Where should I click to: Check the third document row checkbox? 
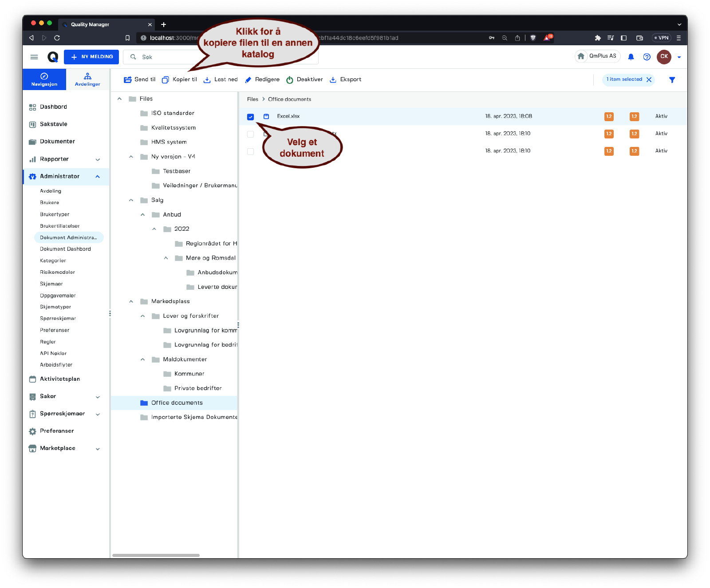pyautogui.click(x=251, y=151)
